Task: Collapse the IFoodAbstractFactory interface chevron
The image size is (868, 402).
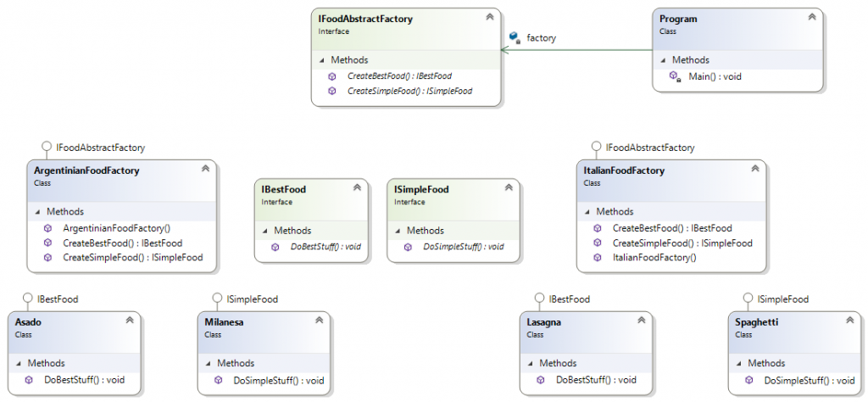Action: click(489, 17)
